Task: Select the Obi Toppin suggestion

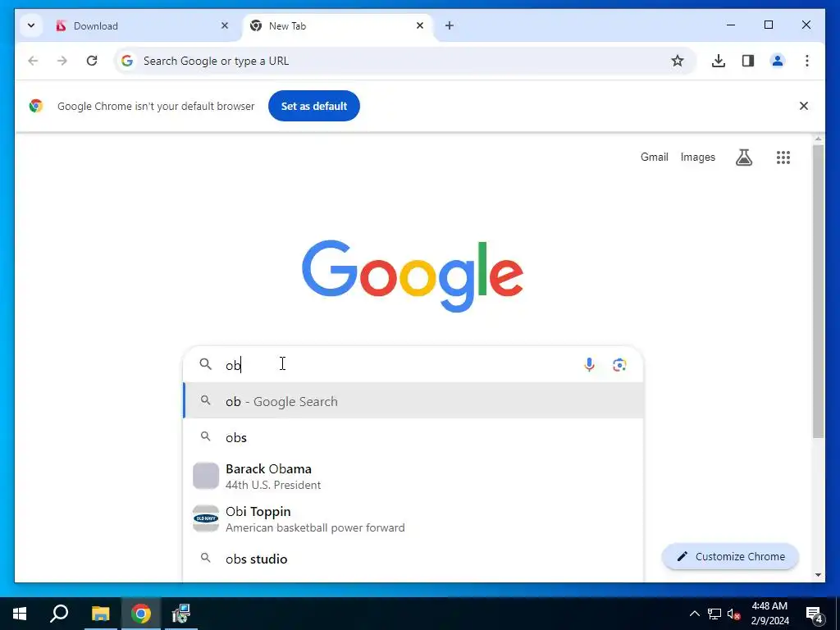Action: [x=413, y=519]
